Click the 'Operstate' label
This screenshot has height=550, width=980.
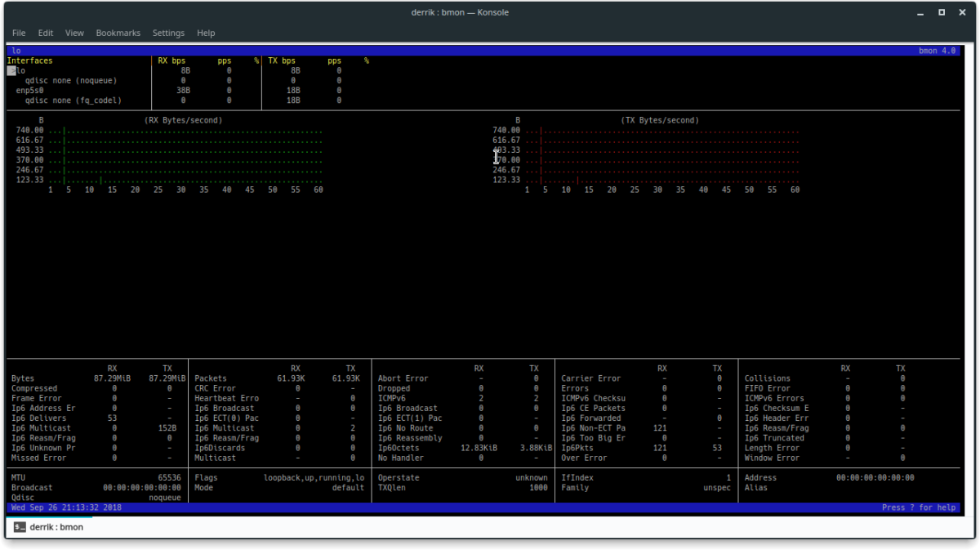399,478
